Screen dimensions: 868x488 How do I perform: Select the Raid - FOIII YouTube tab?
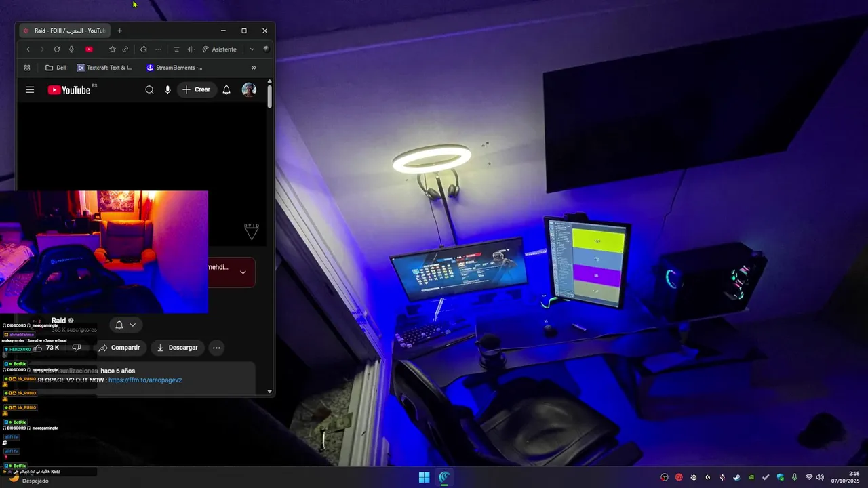(x=64, y=30)
